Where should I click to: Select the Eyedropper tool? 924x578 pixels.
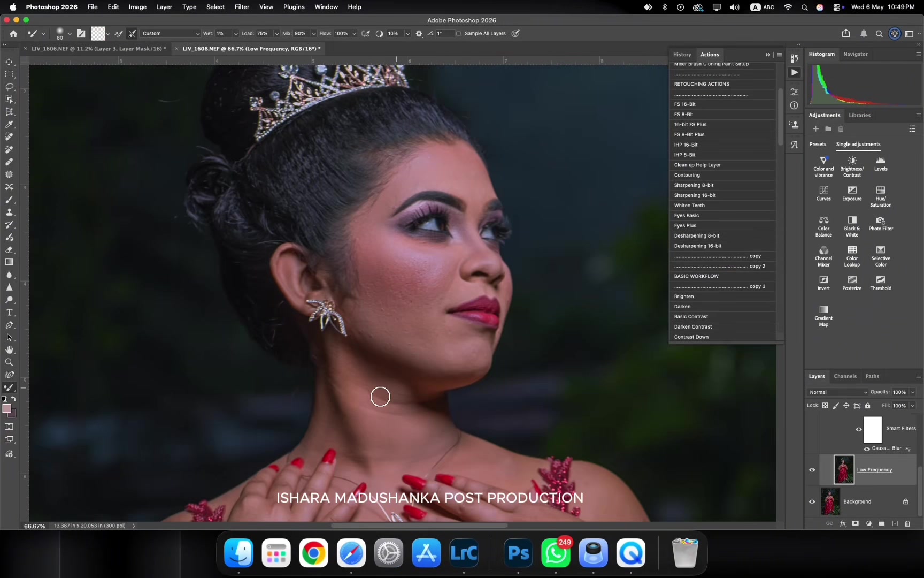tap(9, 124)
